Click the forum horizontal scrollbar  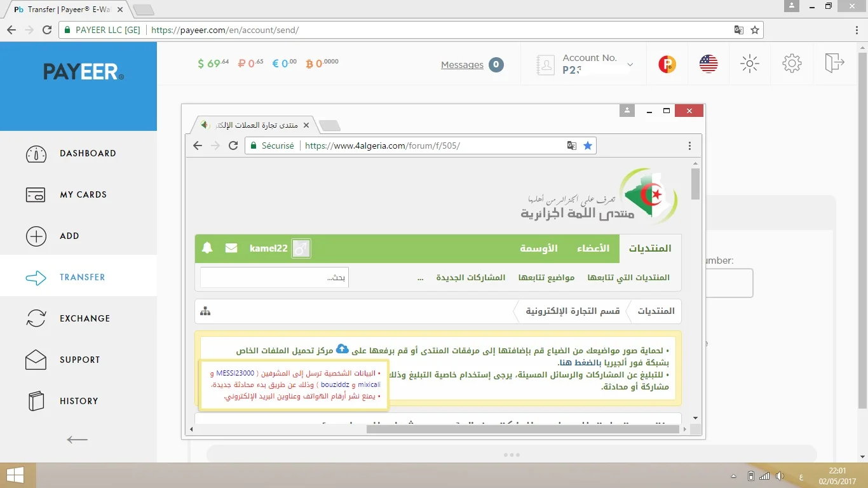click(522, 430)
